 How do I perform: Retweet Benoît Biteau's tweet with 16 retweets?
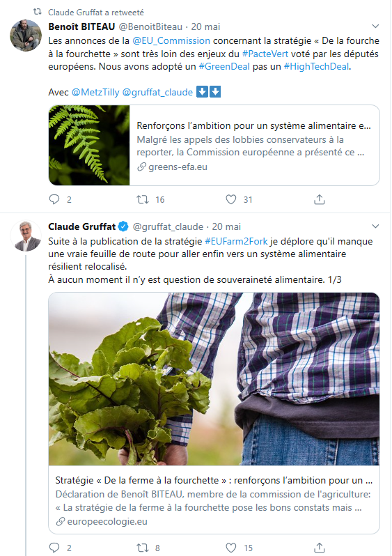[x=143, y=199]
